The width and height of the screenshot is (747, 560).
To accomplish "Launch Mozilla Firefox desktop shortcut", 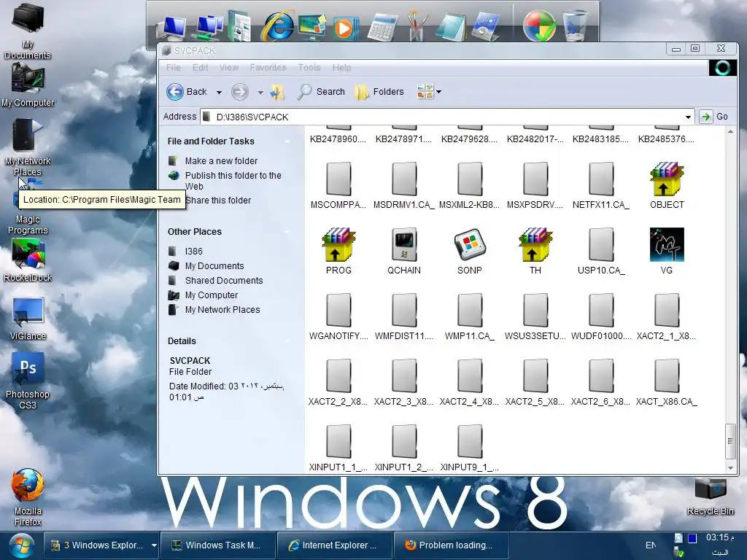I will (28, 497).
